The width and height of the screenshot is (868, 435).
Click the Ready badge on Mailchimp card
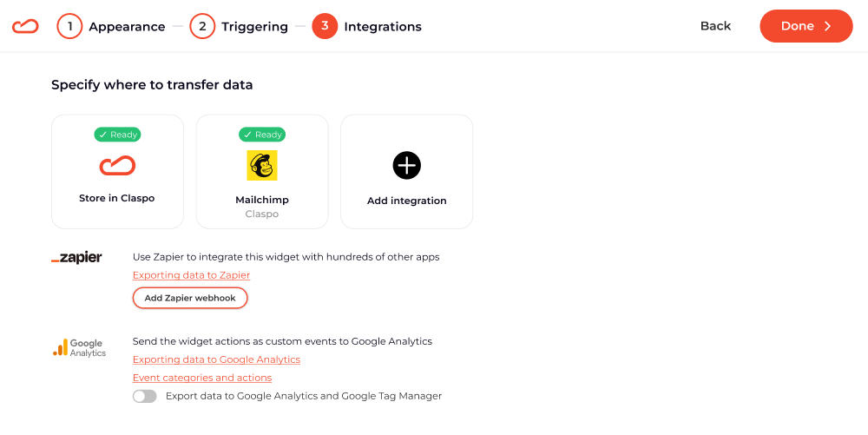(262, 135)
